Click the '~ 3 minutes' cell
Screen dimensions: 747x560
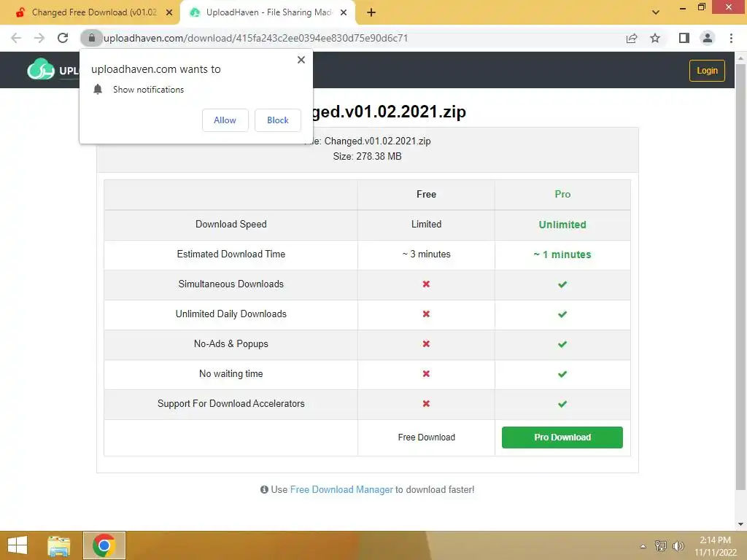(426, 254)
